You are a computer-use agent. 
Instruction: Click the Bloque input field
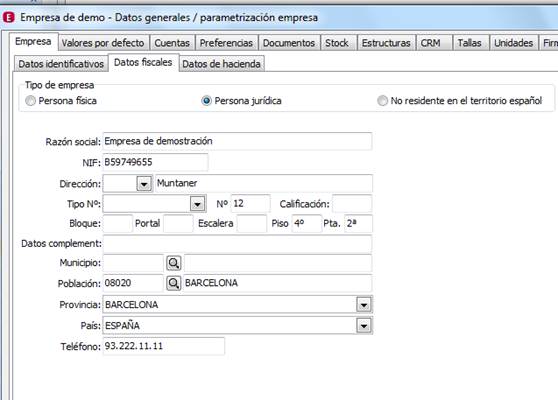point(118,224)
